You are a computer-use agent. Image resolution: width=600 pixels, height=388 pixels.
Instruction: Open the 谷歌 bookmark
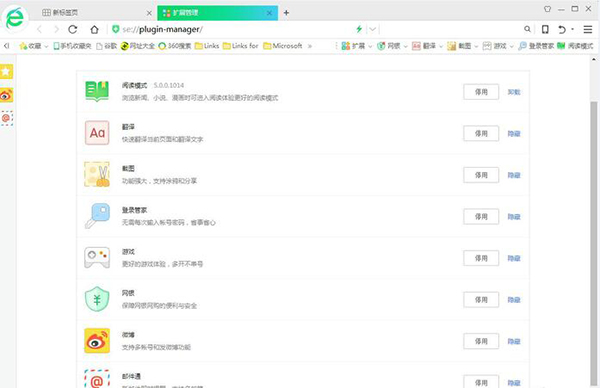coord(107,46)
